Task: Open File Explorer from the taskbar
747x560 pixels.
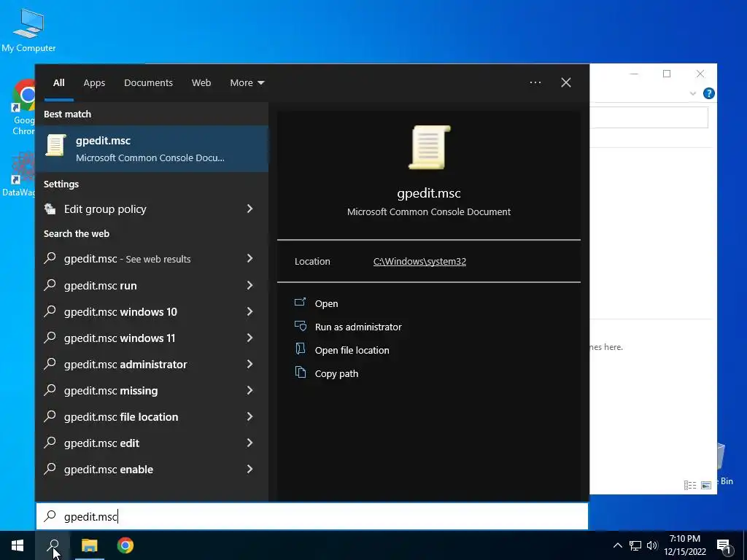Action: click(89, 545)
